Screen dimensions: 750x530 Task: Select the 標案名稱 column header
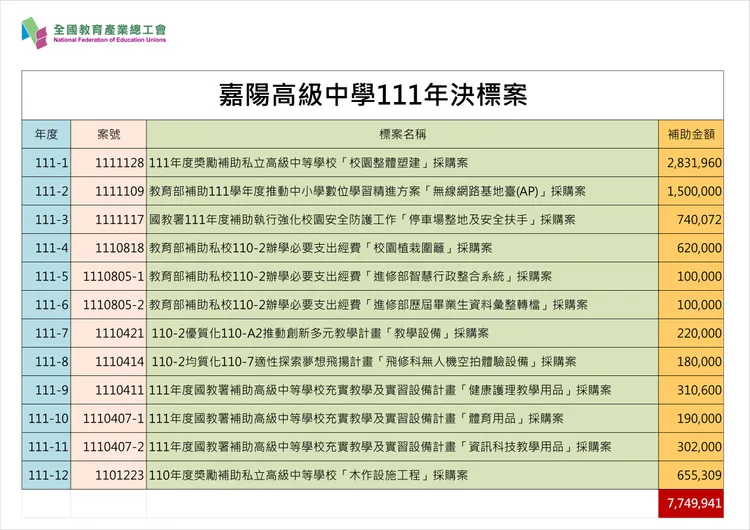(x=402, y=134)
